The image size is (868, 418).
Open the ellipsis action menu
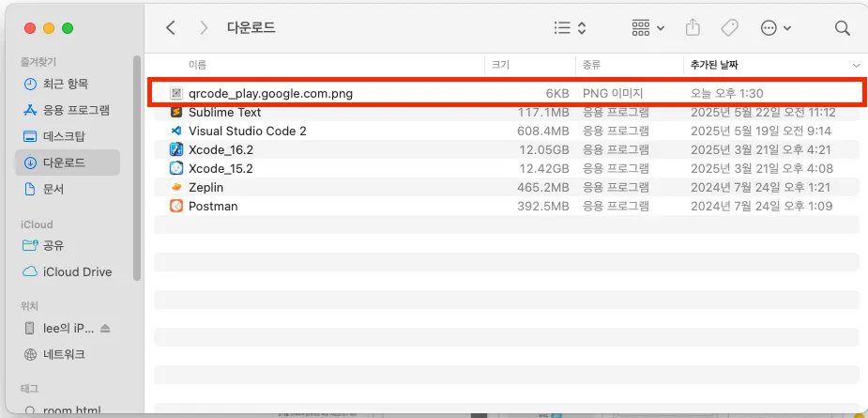[x=775, y=28]
